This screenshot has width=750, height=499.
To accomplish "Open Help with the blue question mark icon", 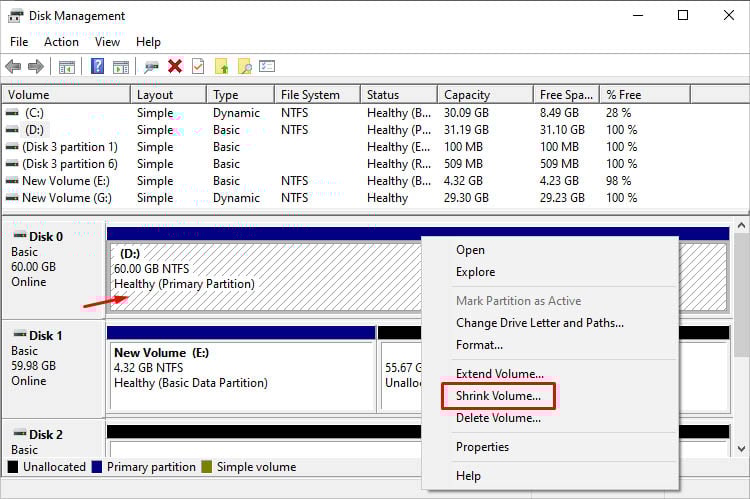I will (98, 66).
